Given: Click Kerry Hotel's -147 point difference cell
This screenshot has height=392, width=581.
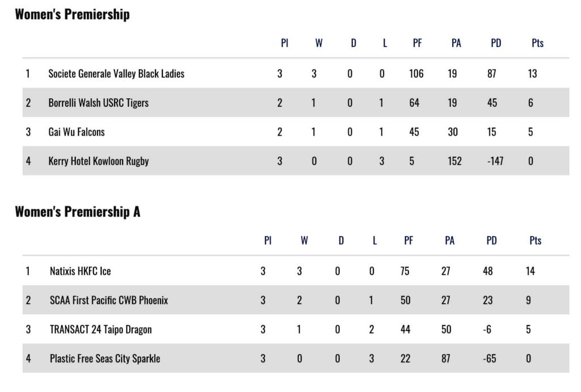Looking at the screenshot, I should (x=495, y=161).
